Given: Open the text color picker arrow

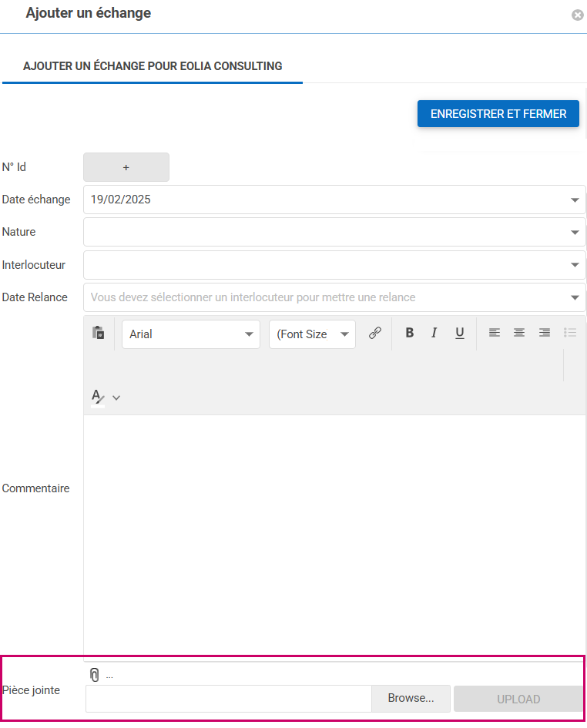Looking at the screenshot, I should [116, 398].
